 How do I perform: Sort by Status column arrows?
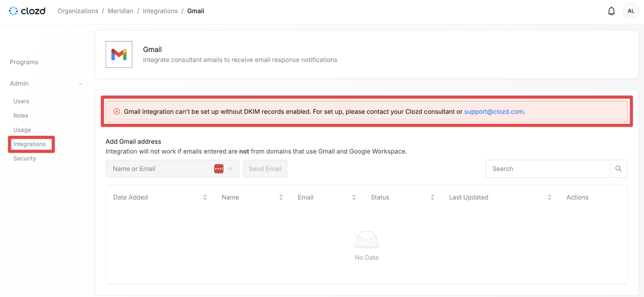(x=432, y=197)
